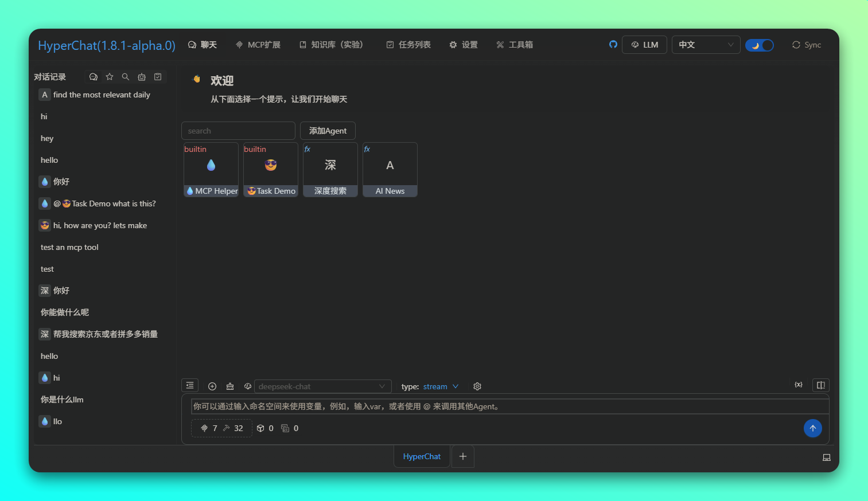Open the '你是什么llm' conversation

click(x=103, y=400)
